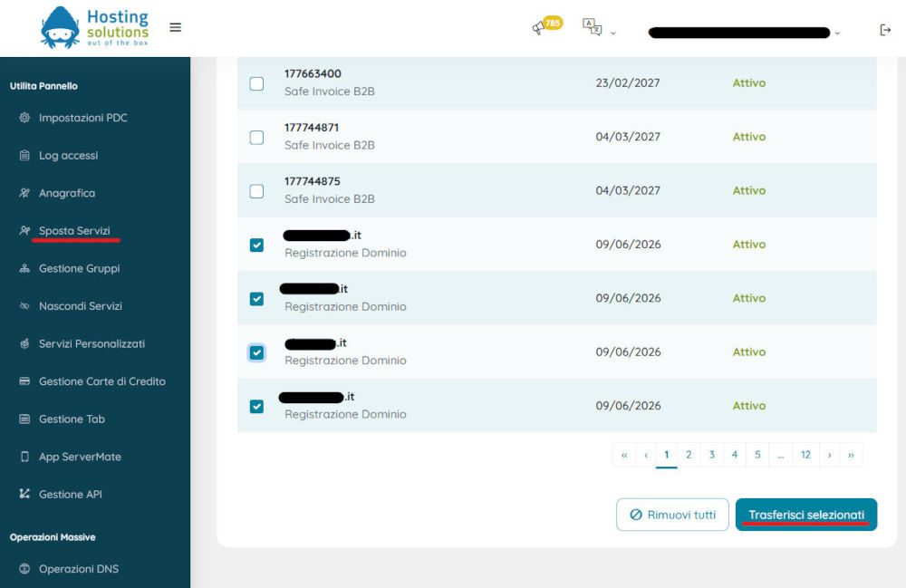Open the language translation selector icon
This screenshot has width=906, height=588.
click(593, 26)
